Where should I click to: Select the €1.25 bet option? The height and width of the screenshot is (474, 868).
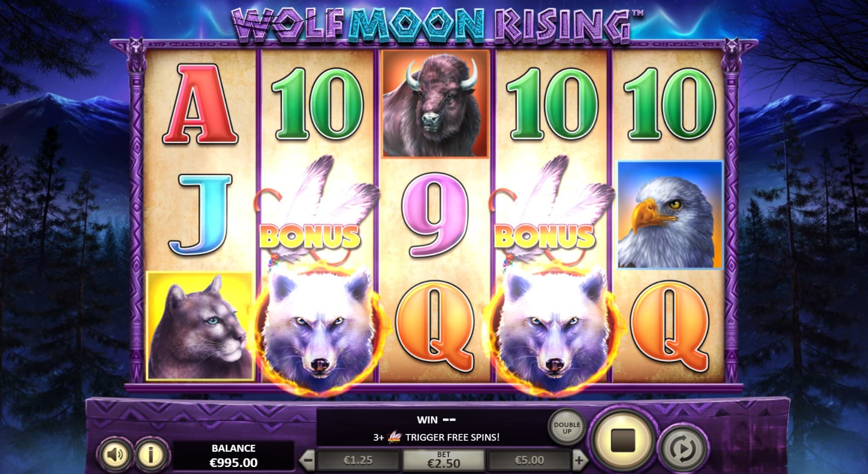click(358, 461)
